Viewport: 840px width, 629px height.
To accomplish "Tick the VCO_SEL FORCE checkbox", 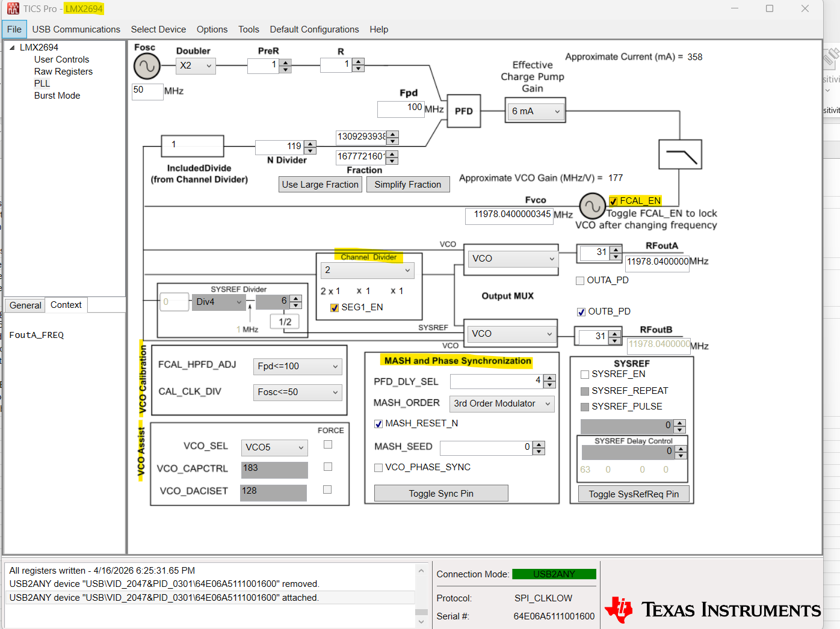I will point(328,444).
